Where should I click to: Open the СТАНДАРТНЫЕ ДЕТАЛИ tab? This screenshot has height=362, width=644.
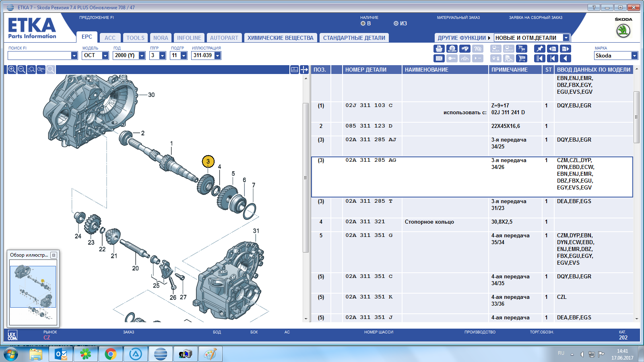354,38
